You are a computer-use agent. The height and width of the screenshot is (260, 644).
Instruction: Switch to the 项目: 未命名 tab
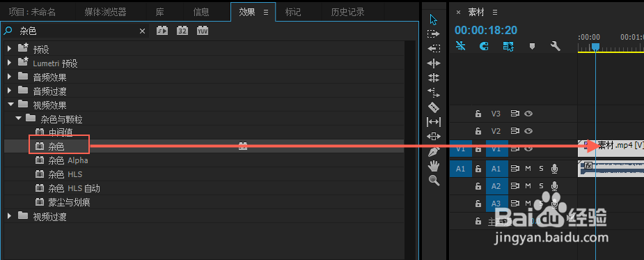pyautogui.click(x=32, y=13)
